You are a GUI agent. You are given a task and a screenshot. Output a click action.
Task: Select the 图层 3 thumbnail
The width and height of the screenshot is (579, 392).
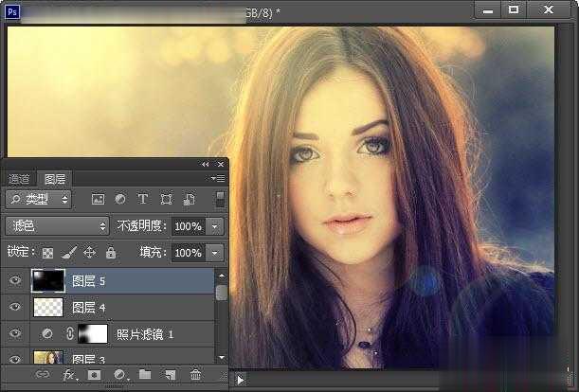click(48, 357)
